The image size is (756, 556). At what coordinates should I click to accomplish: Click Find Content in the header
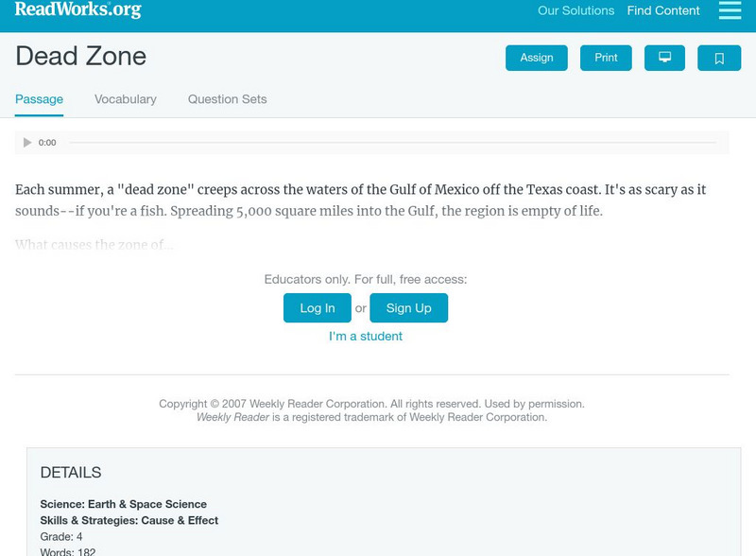661,10
